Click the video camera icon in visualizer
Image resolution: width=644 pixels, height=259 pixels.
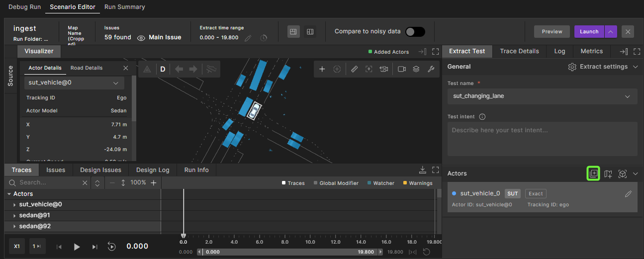coord(402,69)
